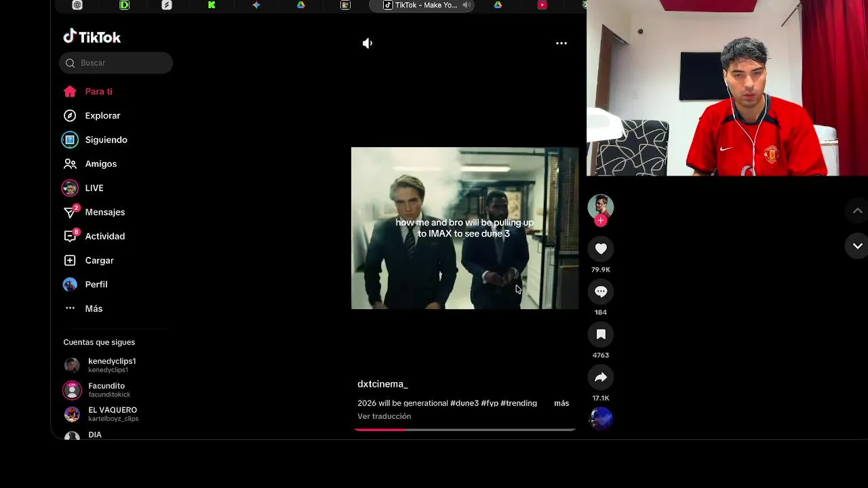Click the Mensajes paper-plane icon
The width and height of the screenshot is (868, 488).
click(70, 213)
